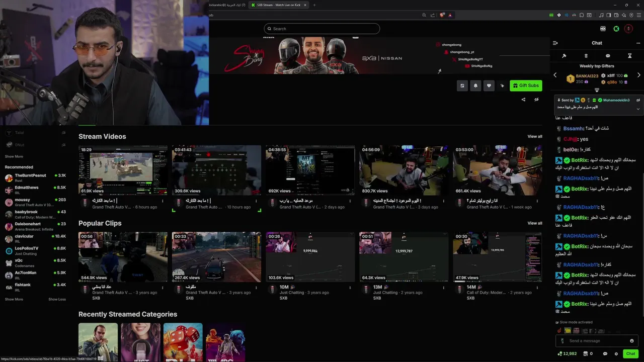The height and width of the screenshot is (362, 644).
Task: Open options menu for the 14M clip
Action: [537, 288]
